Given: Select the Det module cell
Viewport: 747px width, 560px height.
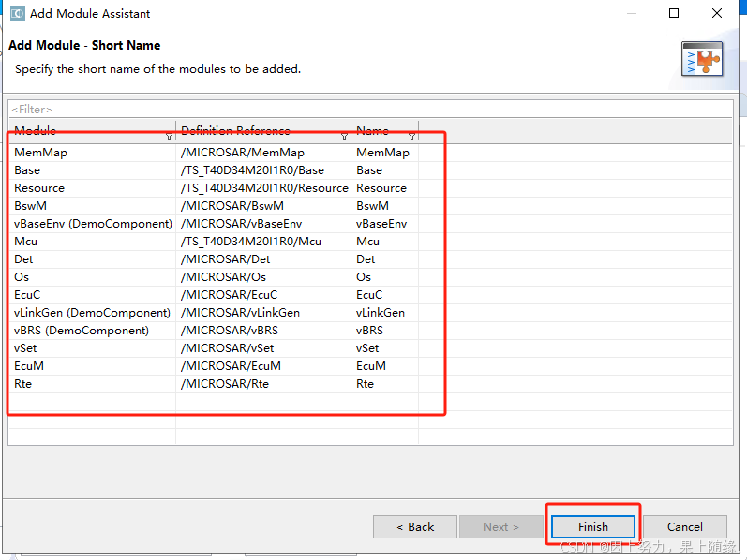Looking at the screenshot, I should (x=92, y=259).
